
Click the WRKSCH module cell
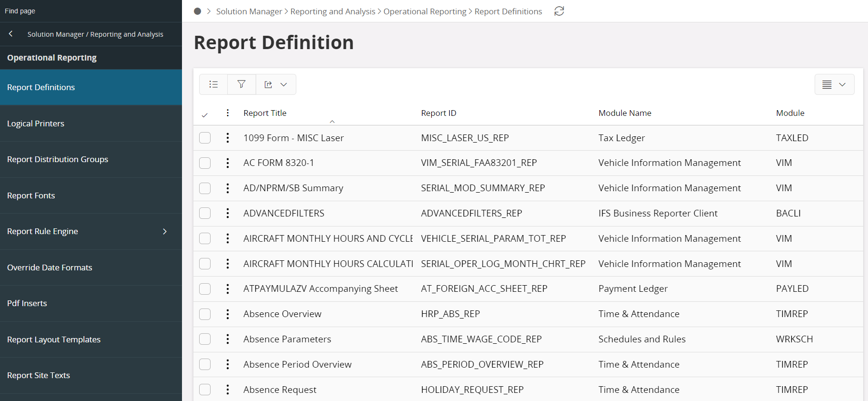tap(795, 339)
